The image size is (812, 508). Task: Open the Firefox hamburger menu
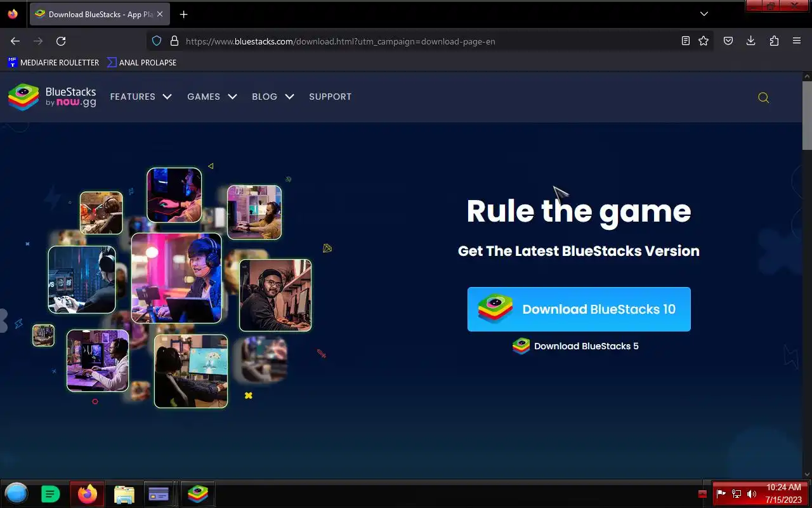[x=797, y=41]
